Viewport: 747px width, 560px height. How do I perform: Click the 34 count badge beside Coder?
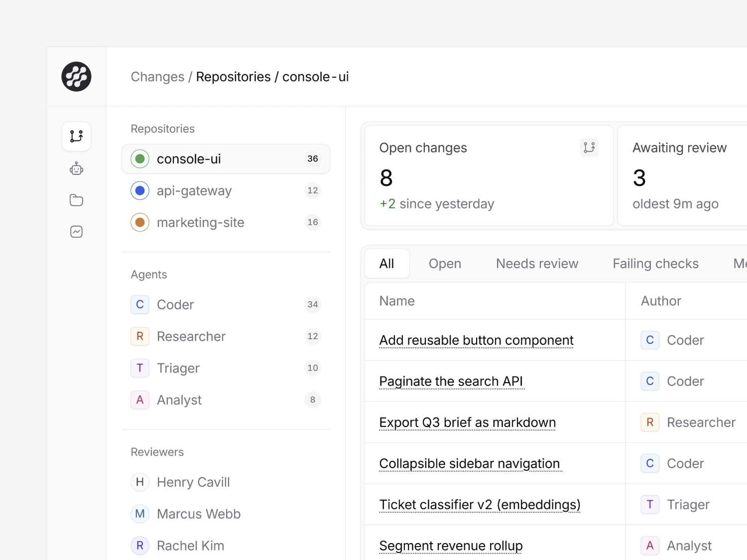click(x=313, y=304)
